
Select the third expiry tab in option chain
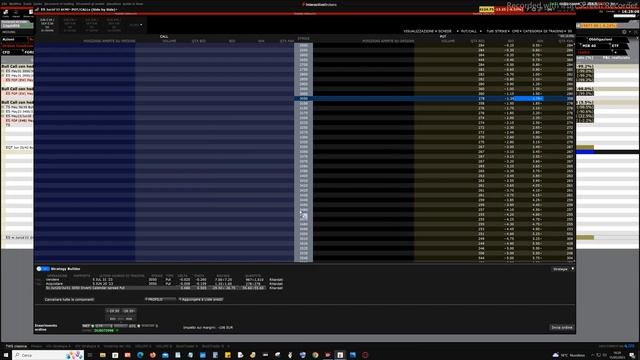click(91, 25)
